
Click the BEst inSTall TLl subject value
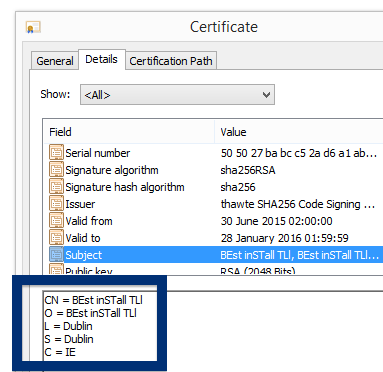click(300, 255)
